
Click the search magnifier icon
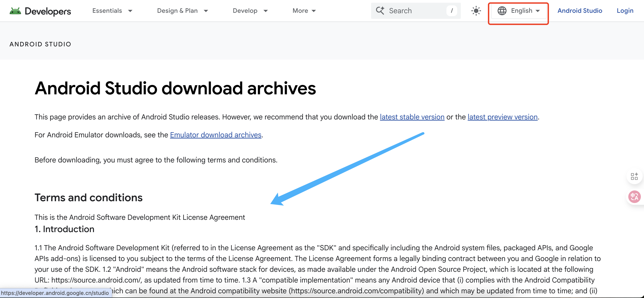(x=380, y=11)
